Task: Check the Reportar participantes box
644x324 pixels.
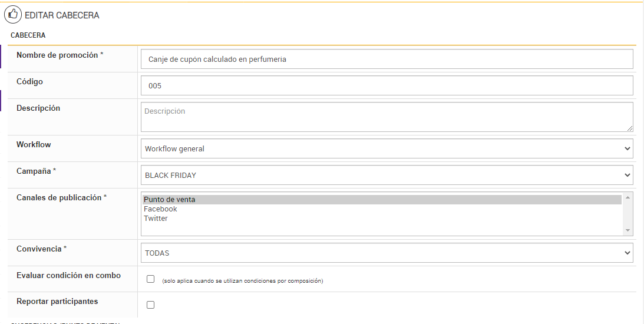Action: pos(150,305)
